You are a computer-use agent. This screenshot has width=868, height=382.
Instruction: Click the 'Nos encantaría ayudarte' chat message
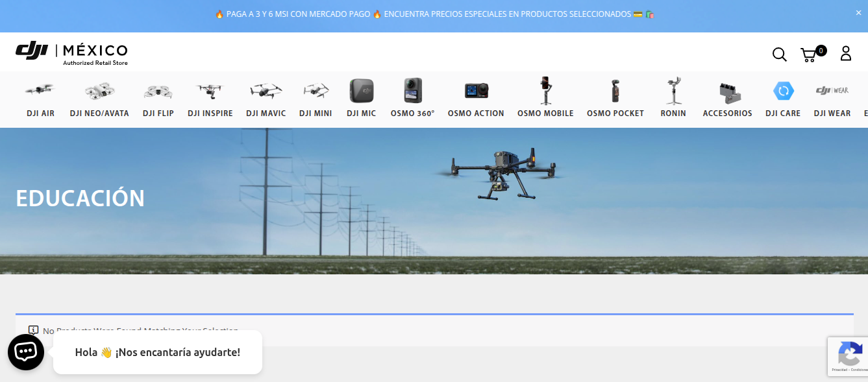click(158, 352)
